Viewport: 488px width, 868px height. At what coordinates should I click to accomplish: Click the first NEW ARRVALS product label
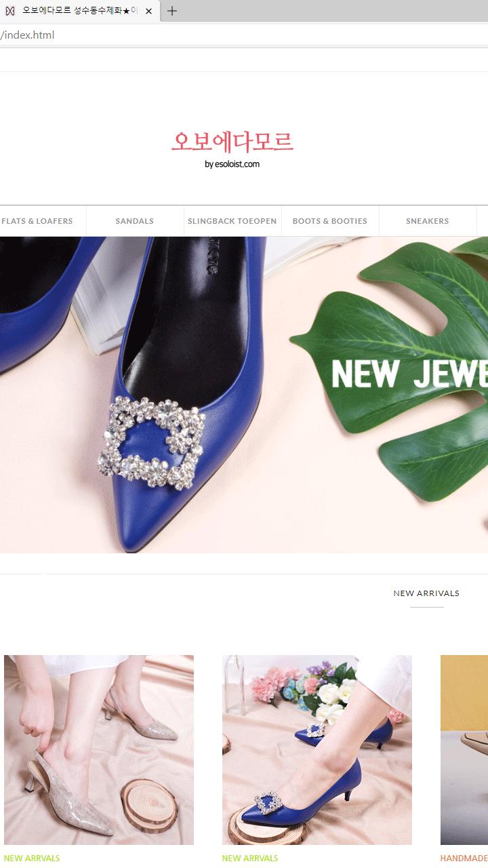[32, 858]
